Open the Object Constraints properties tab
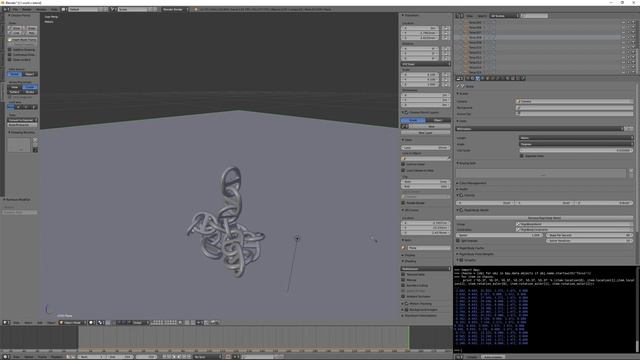Image resolution: width=640 pixels, height=360 pixels. 493,78
